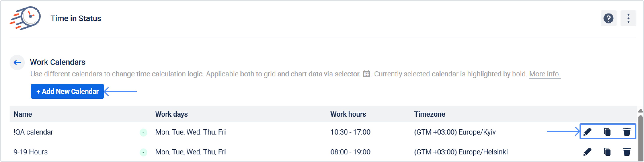This screenshot has width=644, height=162.
Task: Click the green badge beside !QA calendar
Action: point(143,132)
